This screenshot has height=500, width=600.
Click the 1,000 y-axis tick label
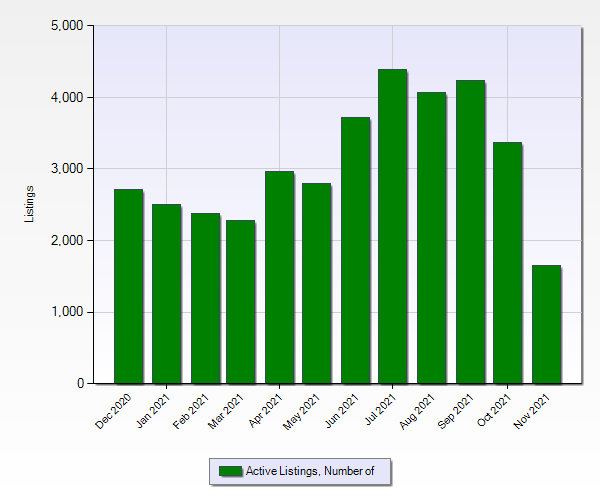(67, 312)
